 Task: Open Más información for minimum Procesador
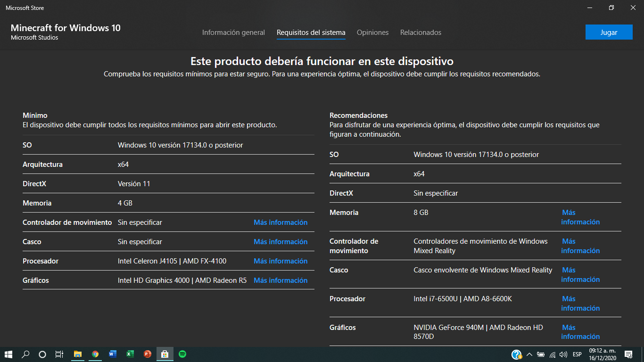[281, 261]
